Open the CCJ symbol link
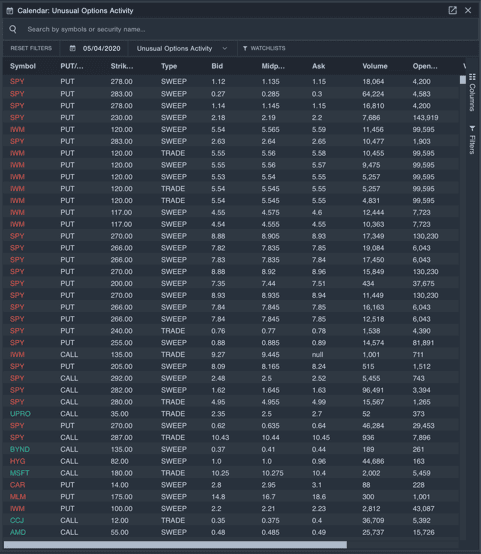Screen dimensions: 481x554 [x=17, y=520]
